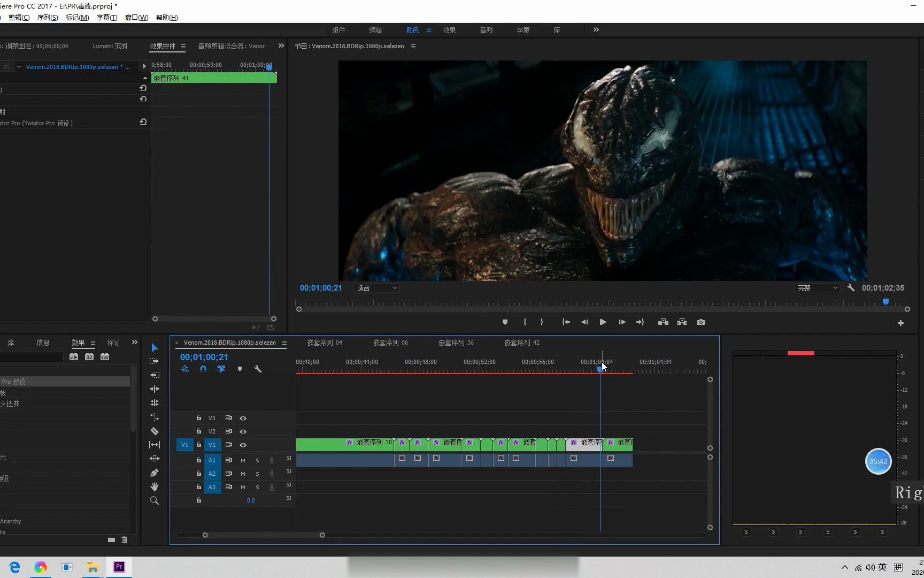Select the Track Select Backward tool
Image resolution: width=924 pixels, height=578 pixels.
pos(155,375)
